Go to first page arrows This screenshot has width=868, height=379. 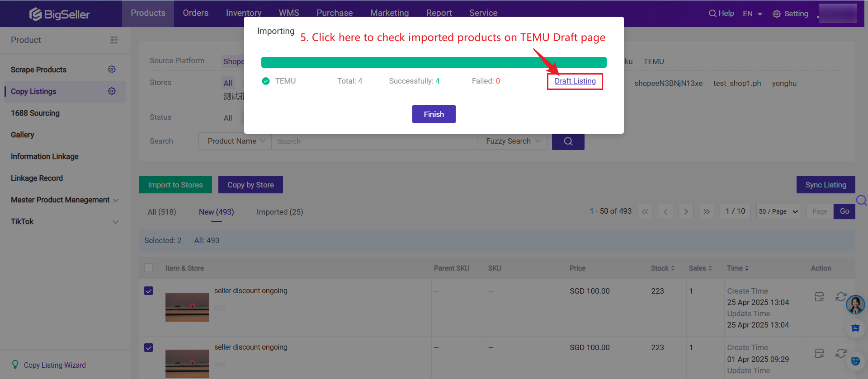(645, 211)
